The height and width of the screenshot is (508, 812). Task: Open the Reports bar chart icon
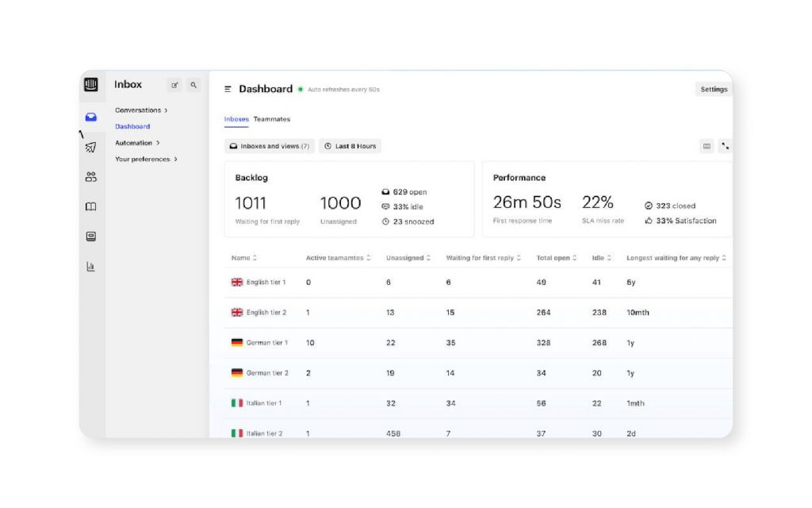pyautogui.click(x=90, y=267)
